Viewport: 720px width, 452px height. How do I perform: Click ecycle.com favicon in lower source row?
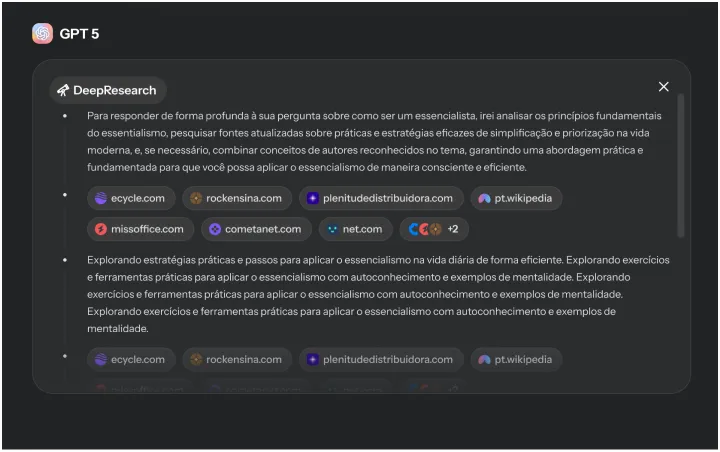101,360
